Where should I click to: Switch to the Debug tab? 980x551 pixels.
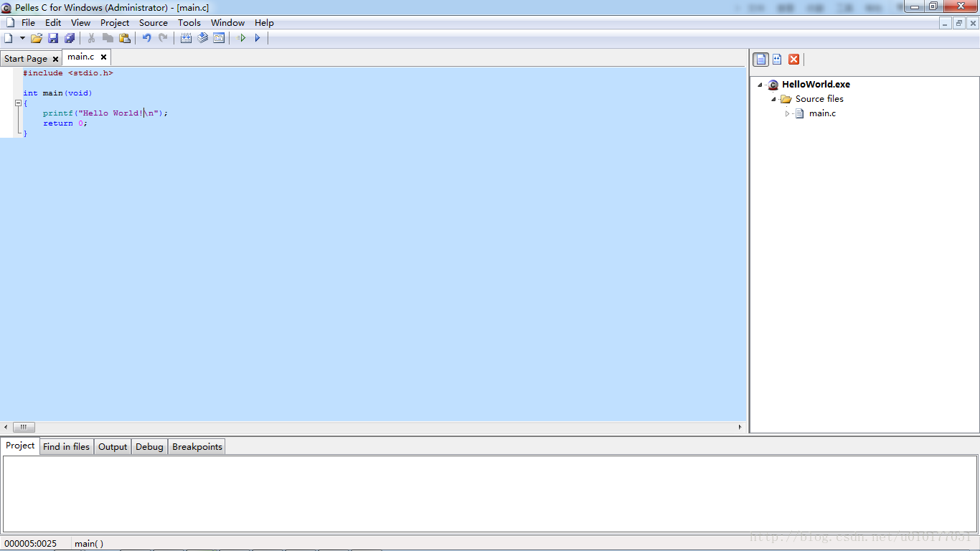(149, 447)
